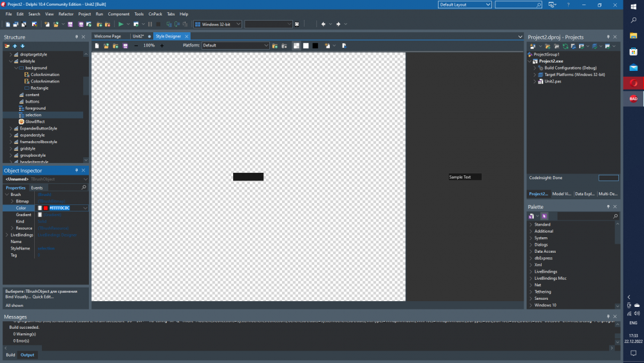Click the Save All icon in main toolbar
The height and width of the screenshot is (363, 644).
pyautogui.click(x=80, y=25)
